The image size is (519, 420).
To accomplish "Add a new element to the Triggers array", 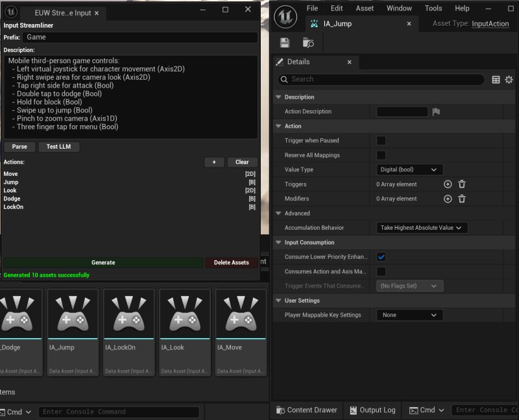I will 448,184.
